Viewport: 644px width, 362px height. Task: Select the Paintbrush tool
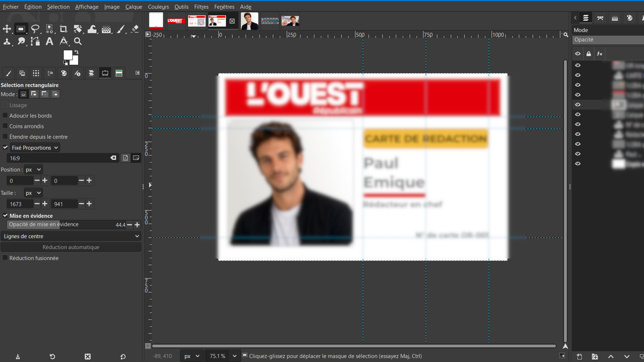pyautogui.click(x=120, y=29)
